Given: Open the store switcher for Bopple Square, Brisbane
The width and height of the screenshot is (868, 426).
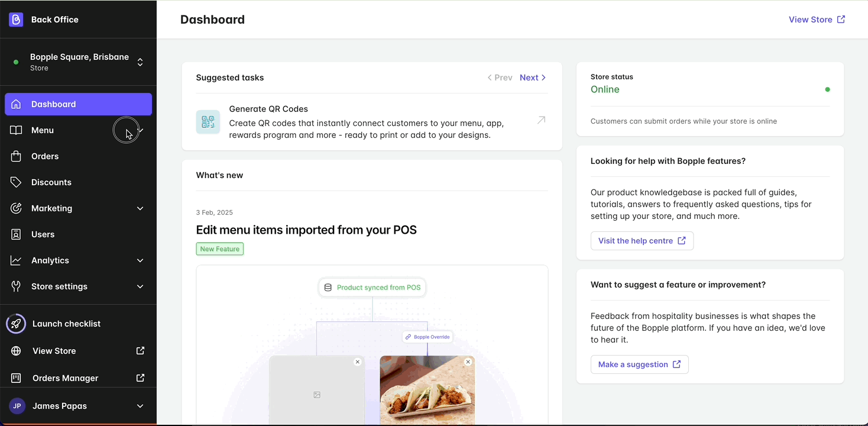Looking at the screenshot, I should point(140,62).
